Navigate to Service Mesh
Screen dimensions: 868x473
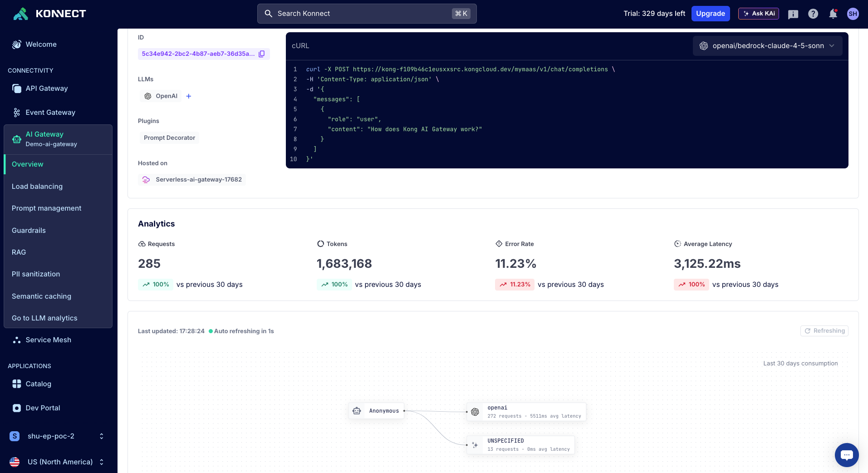(x=48, y=340)
